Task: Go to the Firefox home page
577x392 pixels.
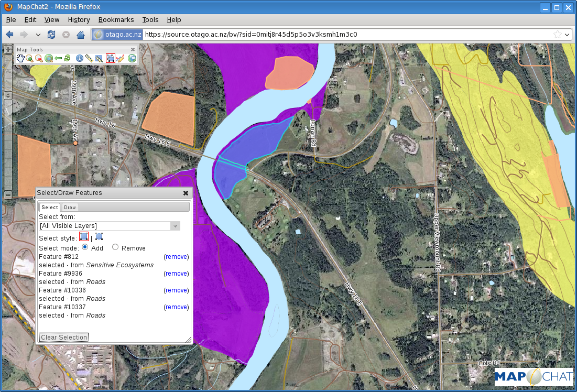Action: click(x=81, y=35)
